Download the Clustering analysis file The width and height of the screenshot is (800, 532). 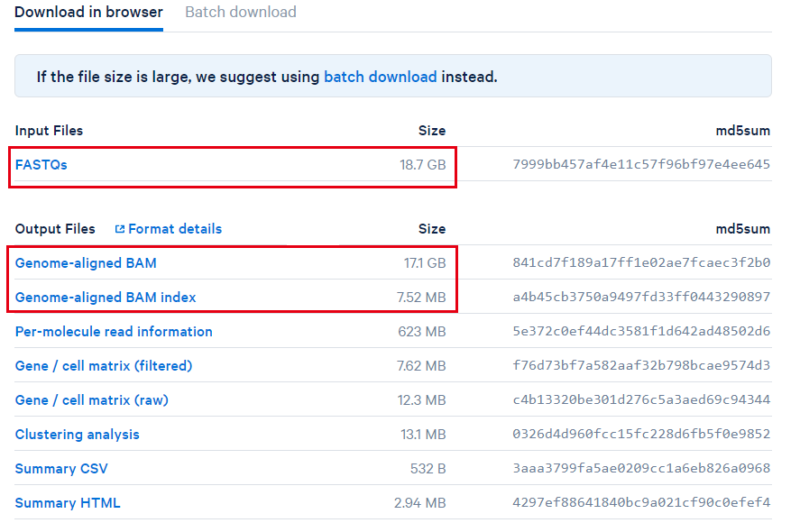77,434
